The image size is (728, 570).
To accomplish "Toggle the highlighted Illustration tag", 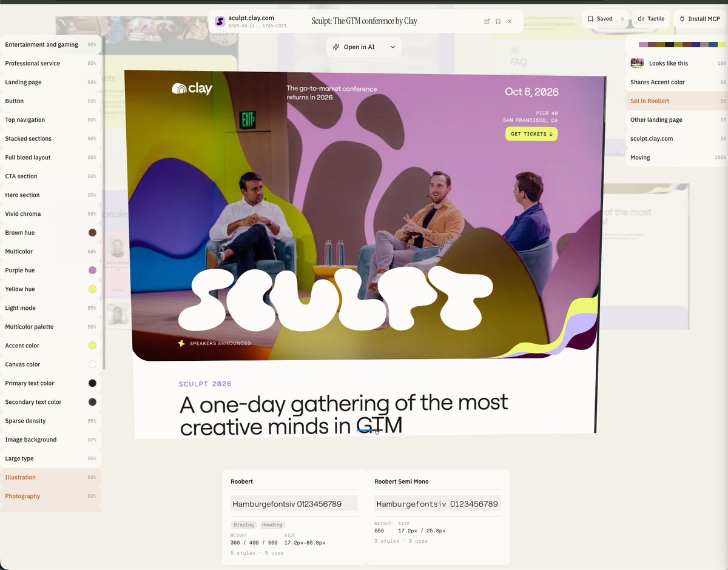I will click(50, 477).
